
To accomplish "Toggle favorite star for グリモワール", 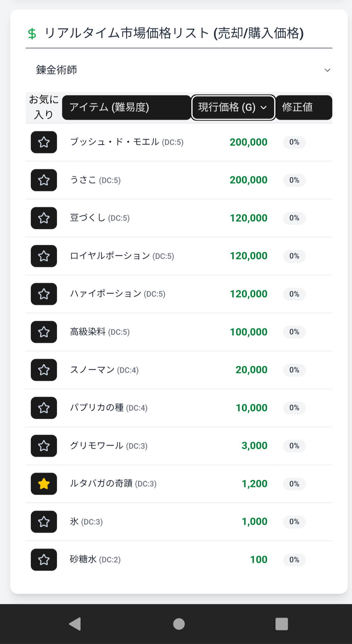I will (44, 446).
